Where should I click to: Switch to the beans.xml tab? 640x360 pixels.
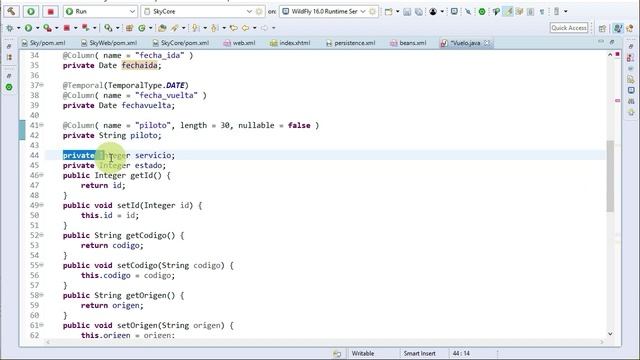coord(408,43)
